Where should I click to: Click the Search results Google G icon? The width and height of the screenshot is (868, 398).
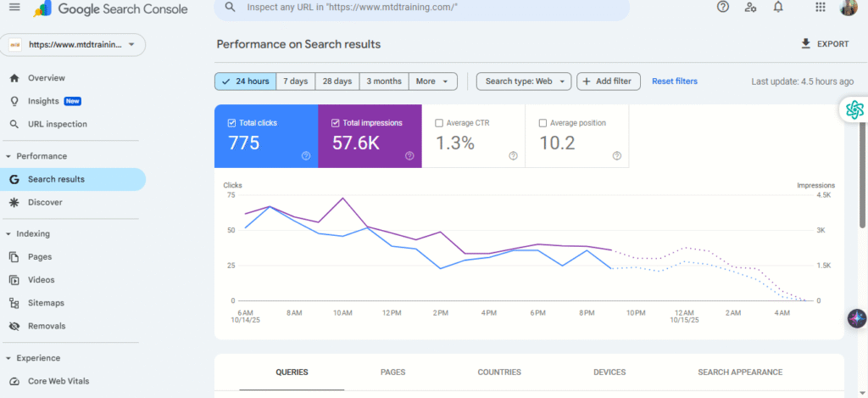click(x=15, y=180)
